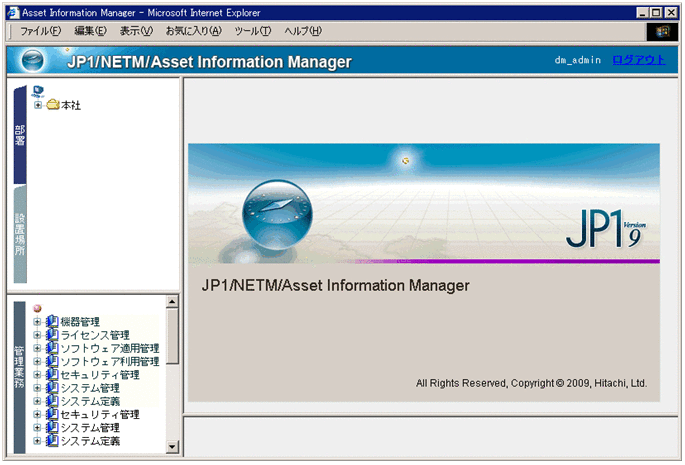Click the Internet Explorer icon in title bar
Screen dimensions: 685x465
tap(14, 13)
